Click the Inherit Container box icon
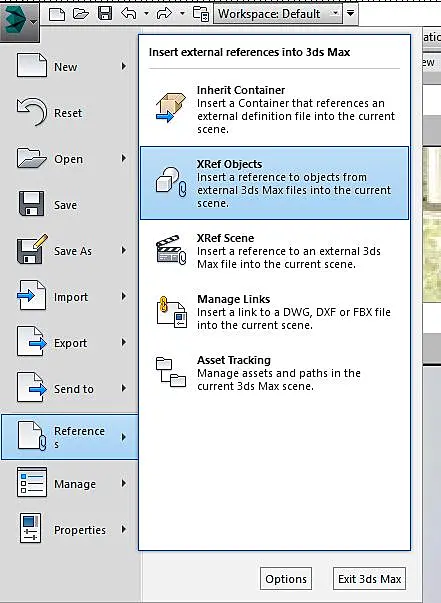Screen dimensions: 441x603 click(171, 107)
